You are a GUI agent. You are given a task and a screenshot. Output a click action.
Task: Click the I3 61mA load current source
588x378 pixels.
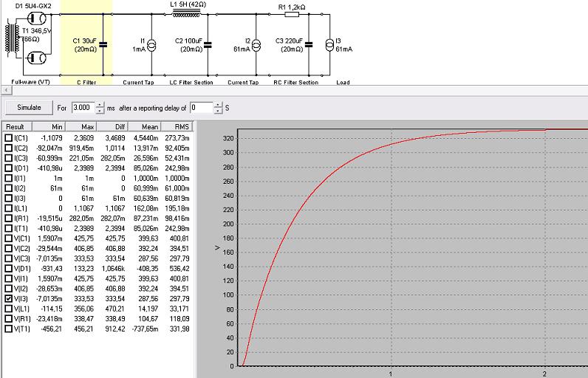(x=329, y=45)
